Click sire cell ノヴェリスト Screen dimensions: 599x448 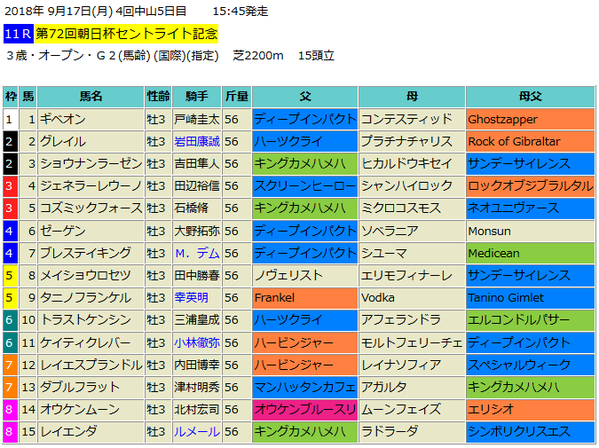305,275
